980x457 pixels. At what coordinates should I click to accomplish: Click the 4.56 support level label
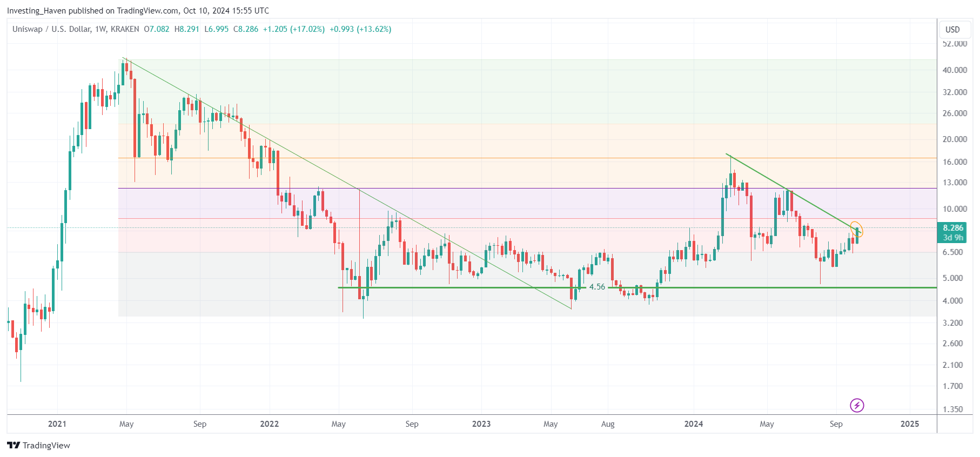(x=597, y=287)
